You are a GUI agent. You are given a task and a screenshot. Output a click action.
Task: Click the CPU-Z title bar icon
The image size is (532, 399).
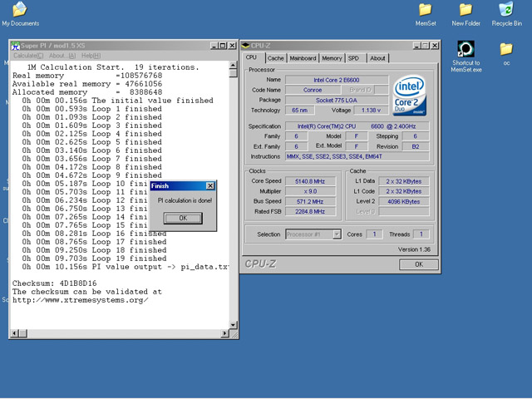coord(247,45)
